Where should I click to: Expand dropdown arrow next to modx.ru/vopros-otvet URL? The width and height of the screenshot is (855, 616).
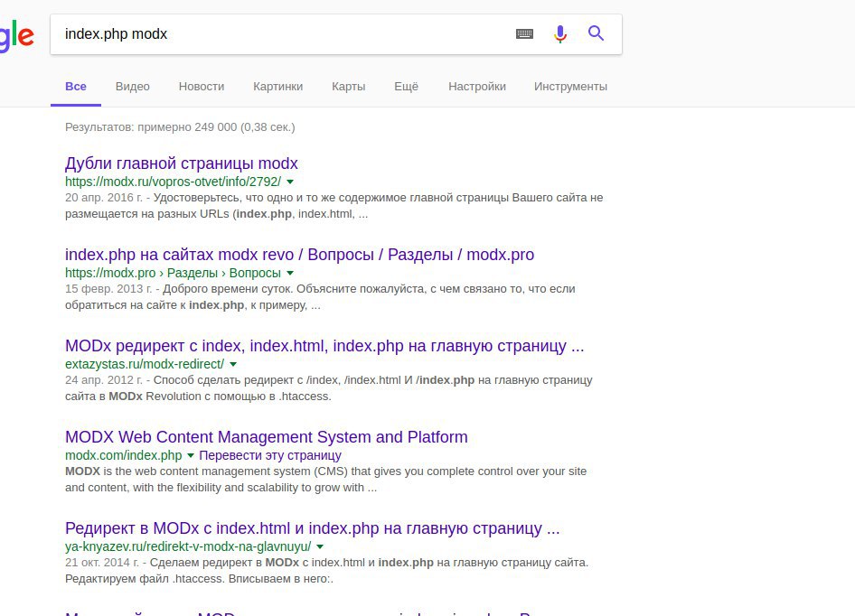290,182
